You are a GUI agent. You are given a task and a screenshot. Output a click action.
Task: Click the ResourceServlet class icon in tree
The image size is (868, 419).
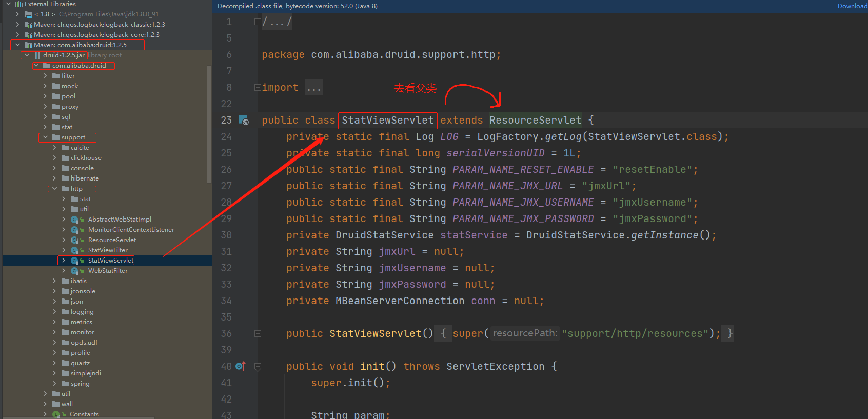tap(75, 240)
